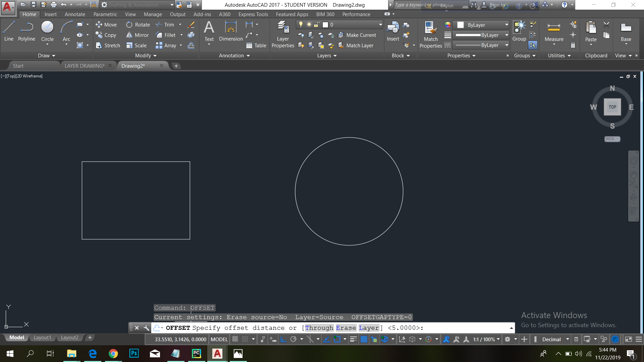This screenshot has width=644, height=362.
Task: Activate the Copy command
Action: click(x=106, y=35)
